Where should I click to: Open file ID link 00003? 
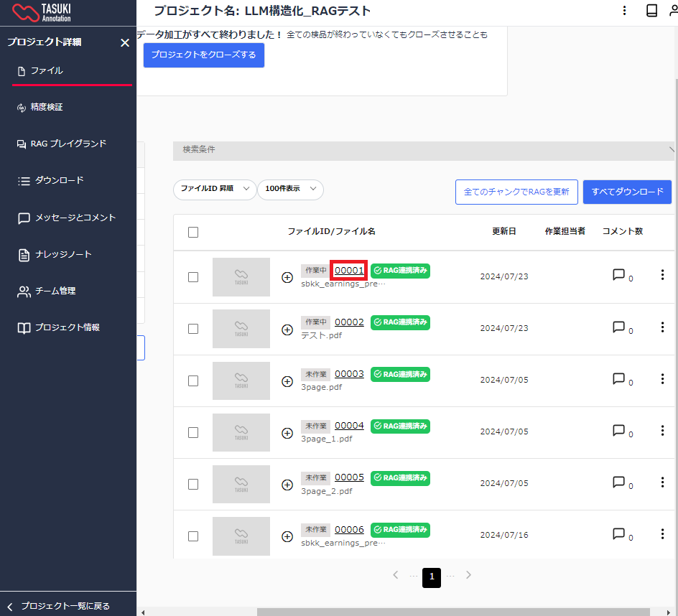coord(349,374)
